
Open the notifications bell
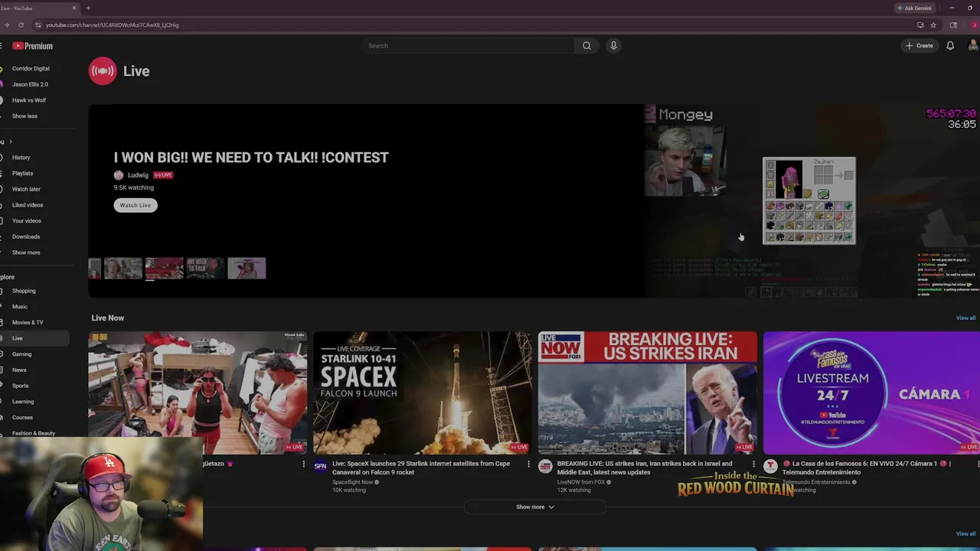tap(950, 46)
